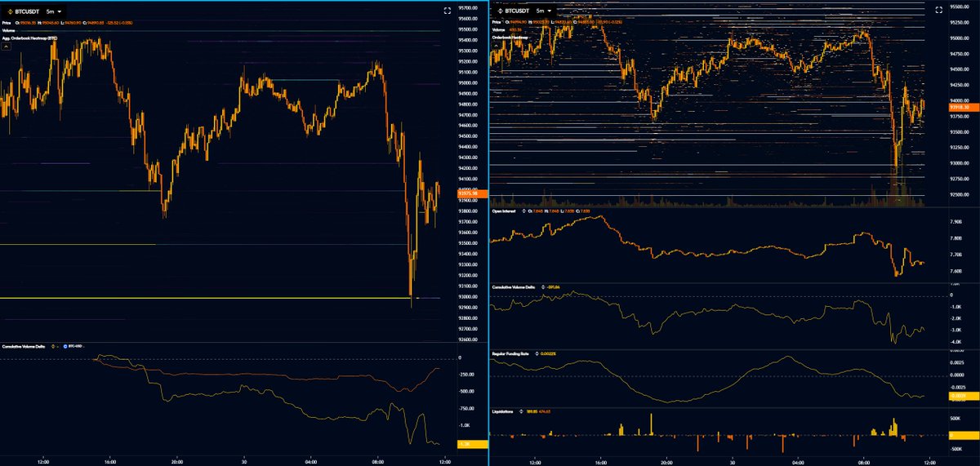Toggle fullscreen on the left chart panel
Viewport: 980px width, 466px height.
[447, 11]
